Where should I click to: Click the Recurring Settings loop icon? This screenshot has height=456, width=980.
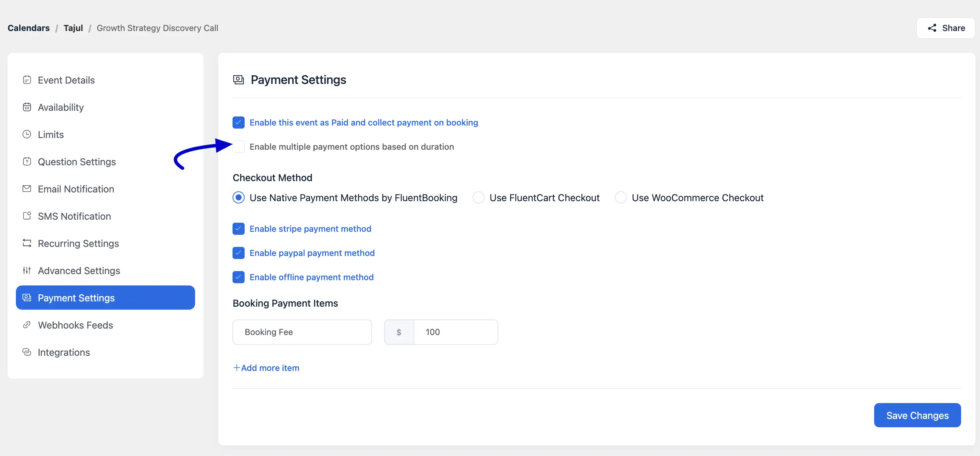click(x=26, y=243)
